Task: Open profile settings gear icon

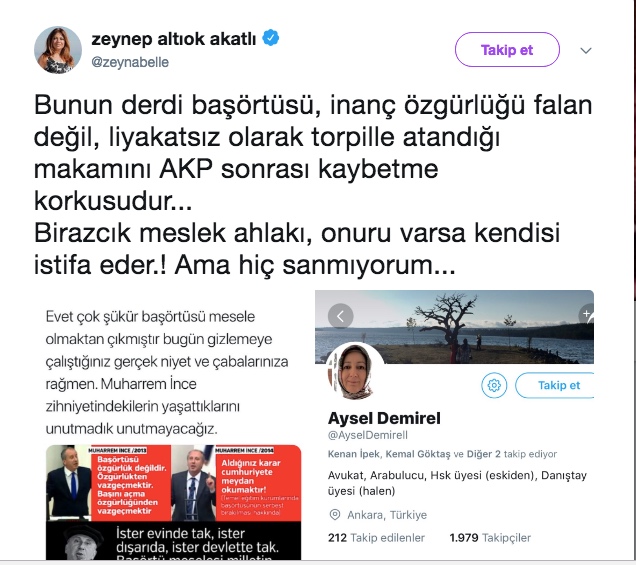Action: (x=494, y=385)
